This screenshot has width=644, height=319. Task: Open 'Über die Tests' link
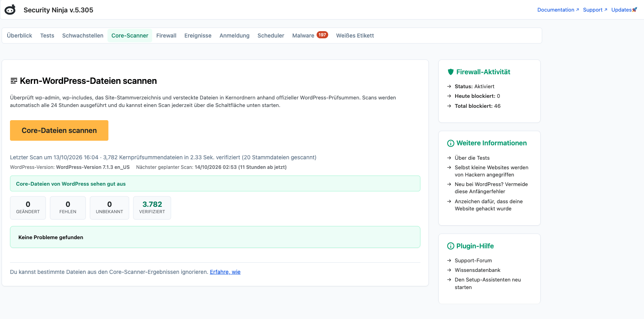coord(472,158)
